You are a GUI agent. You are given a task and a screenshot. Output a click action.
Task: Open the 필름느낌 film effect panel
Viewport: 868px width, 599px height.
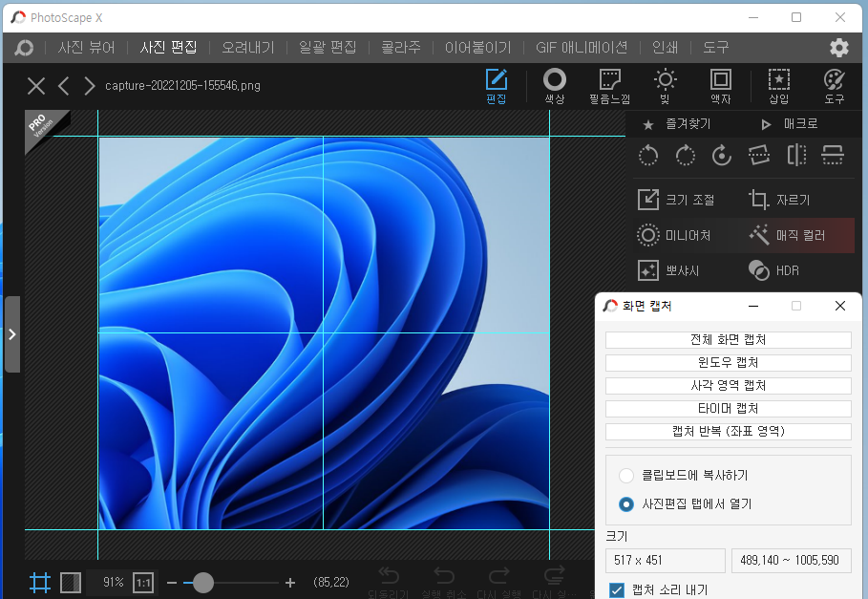(609, 86)
